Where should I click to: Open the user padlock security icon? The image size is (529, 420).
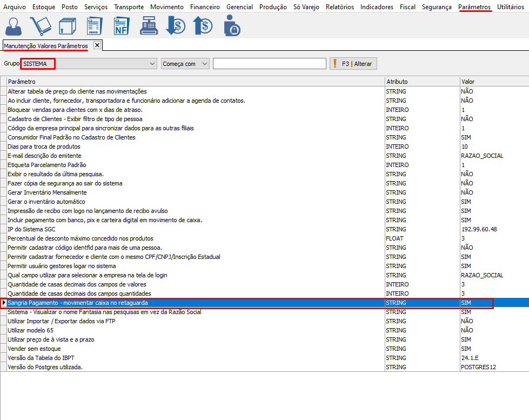pyautogui.click(x=231, y=25)
